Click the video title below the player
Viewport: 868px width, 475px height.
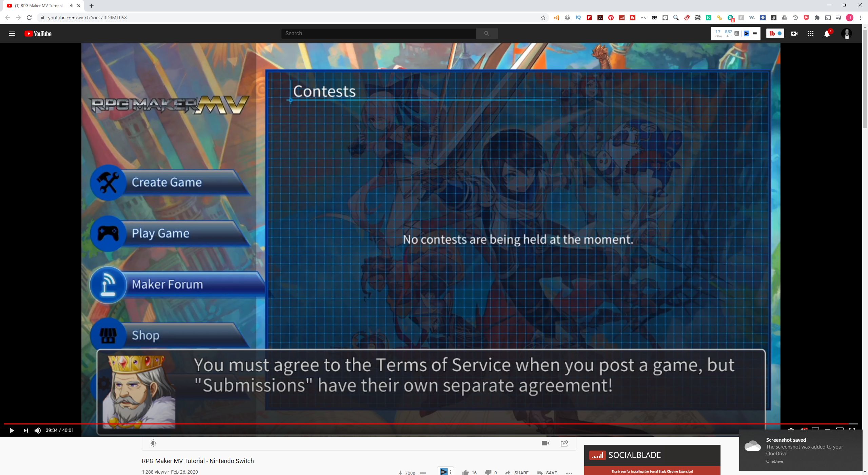tap(198, 461)
